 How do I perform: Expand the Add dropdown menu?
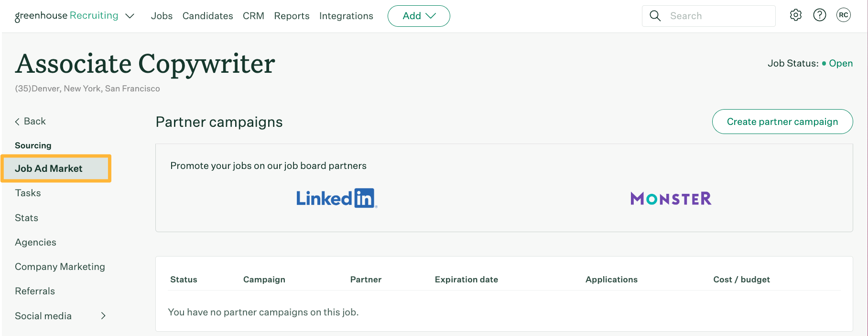click(418, 15)
